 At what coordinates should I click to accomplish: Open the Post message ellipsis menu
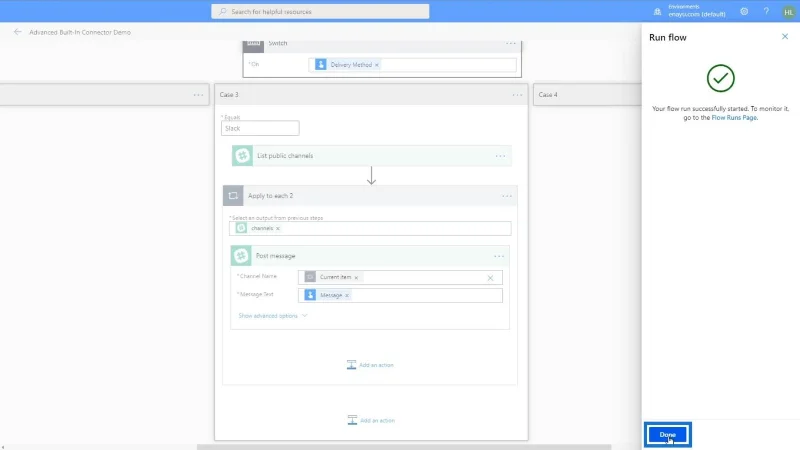pyautogui.click(x=499, y=256)
